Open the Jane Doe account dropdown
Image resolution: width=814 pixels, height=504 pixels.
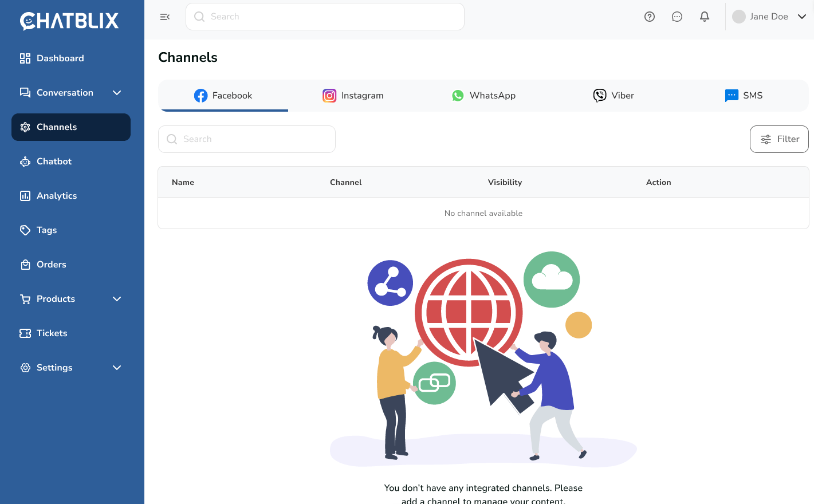point(770,16)
